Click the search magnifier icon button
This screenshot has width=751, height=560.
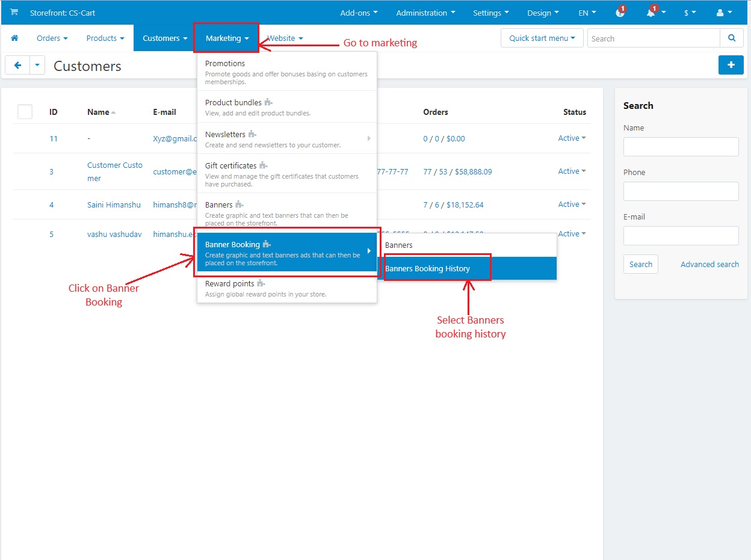[732, 38]
